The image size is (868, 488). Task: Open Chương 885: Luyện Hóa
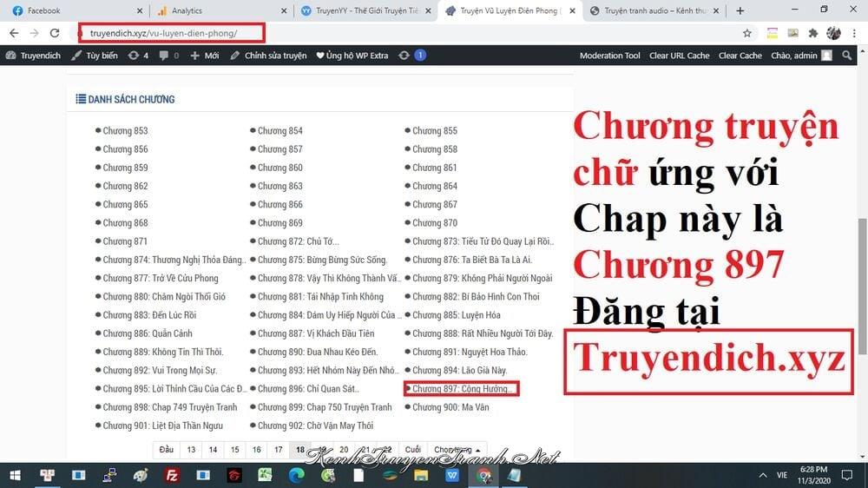[457, 314]
